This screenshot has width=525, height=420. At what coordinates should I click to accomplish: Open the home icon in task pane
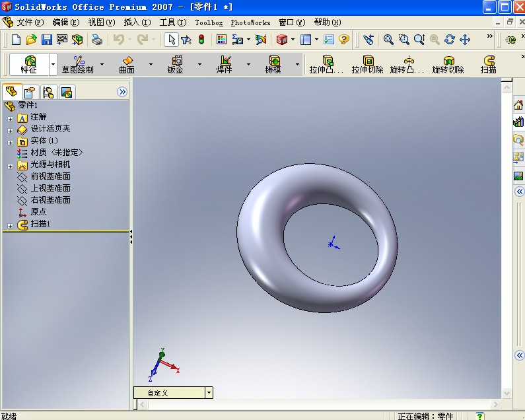518,105
